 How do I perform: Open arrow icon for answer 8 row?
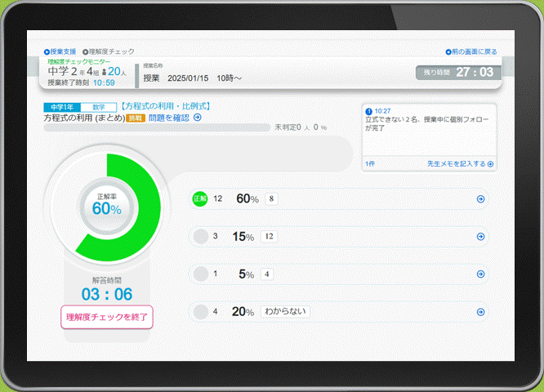[x=480, y=199]
